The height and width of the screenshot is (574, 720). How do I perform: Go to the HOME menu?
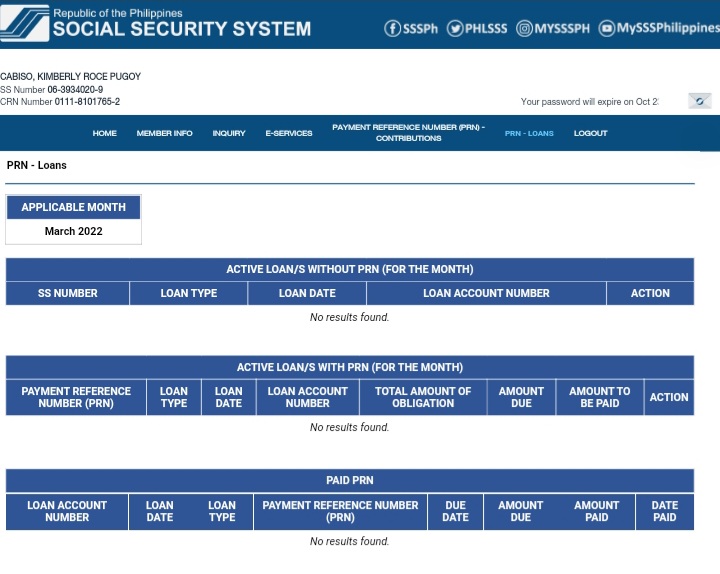click(104, 133)
